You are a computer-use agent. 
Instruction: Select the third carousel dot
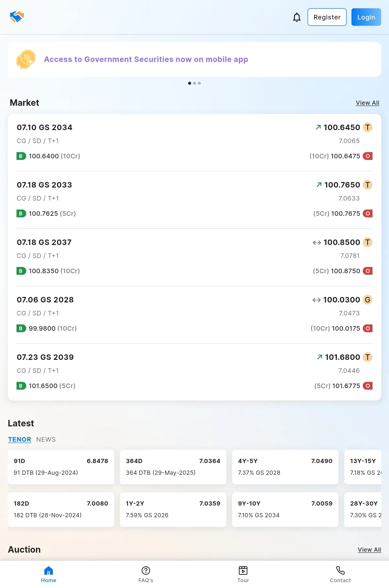coord(199,83)
